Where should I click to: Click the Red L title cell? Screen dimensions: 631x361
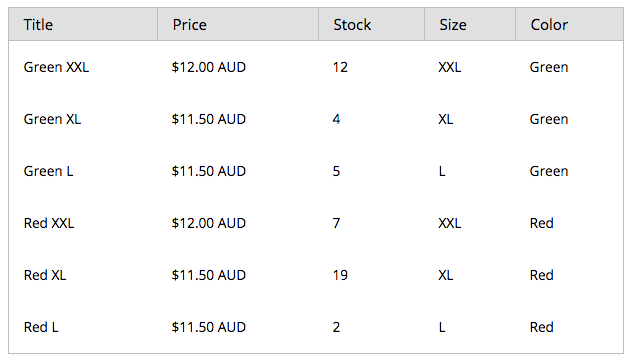(41, 327)
